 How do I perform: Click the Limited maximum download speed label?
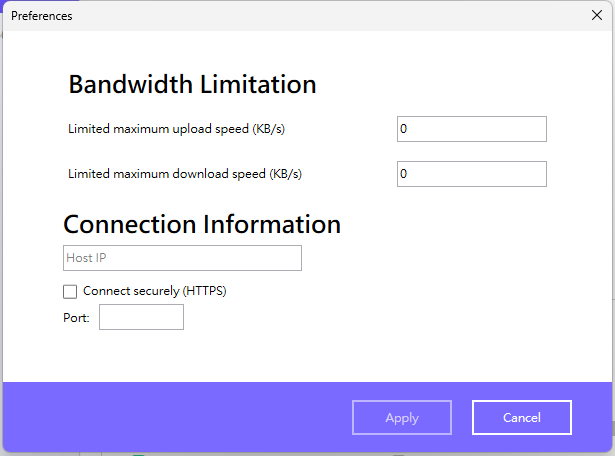coord(185,174)
